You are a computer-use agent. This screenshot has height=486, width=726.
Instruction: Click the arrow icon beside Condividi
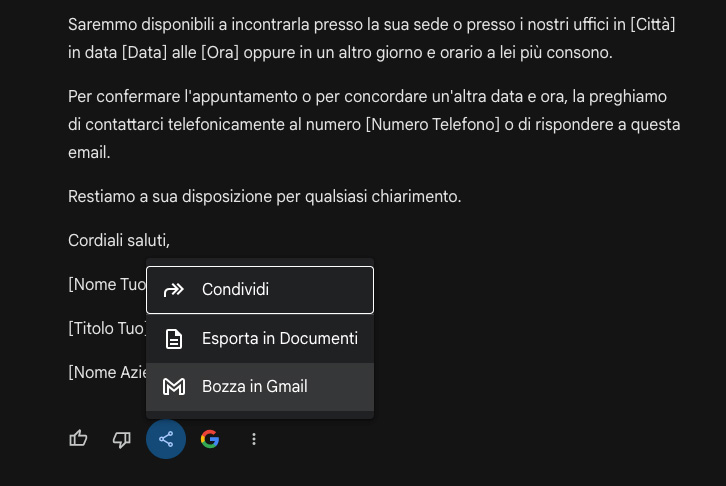click(x=174, y=290)
